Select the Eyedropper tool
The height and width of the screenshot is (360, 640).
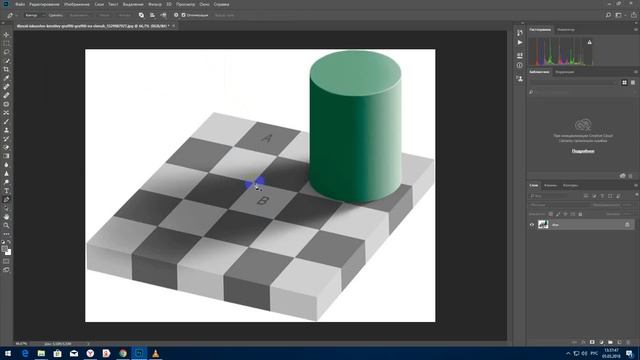[6, 78]
